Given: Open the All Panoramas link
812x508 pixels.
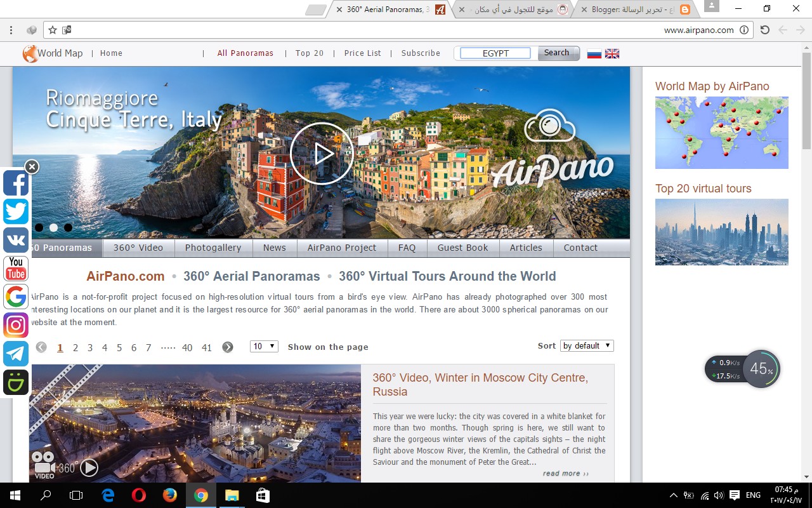Looking at the screenshot, I should 246,53.
